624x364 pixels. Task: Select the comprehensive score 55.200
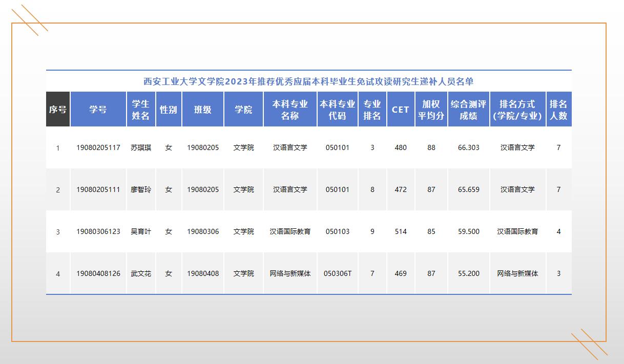[x=469, y=273]
